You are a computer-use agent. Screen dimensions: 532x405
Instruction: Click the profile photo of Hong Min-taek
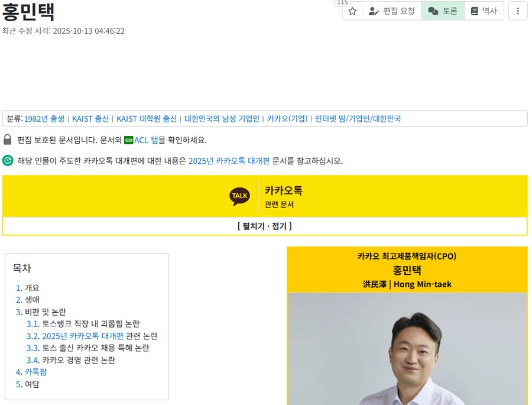(x=407, y=349)
